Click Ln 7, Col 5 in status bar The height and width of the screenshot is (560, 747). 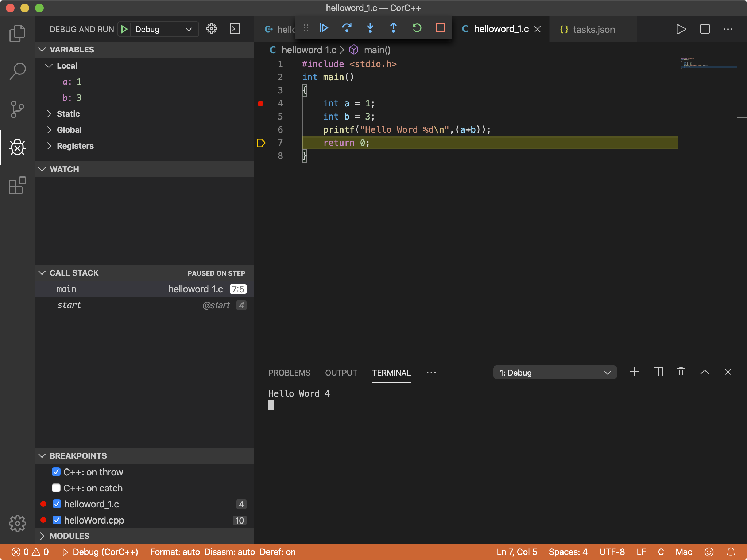click(516, 552)
